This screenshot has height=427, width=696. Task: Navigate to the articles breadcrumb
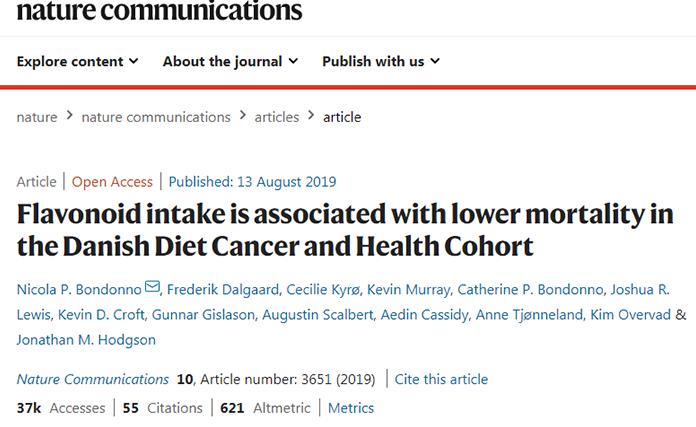pos(276,117)
